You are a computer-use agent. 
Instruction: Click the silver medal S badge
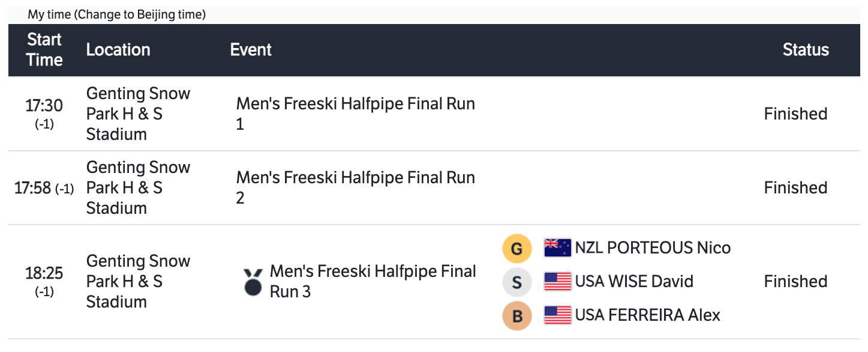click(517, 282)
